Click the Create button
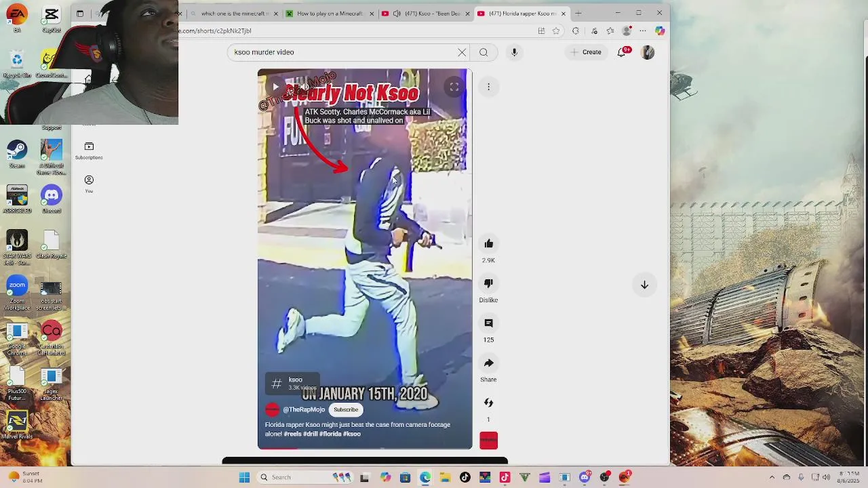 tap(586, 52)
